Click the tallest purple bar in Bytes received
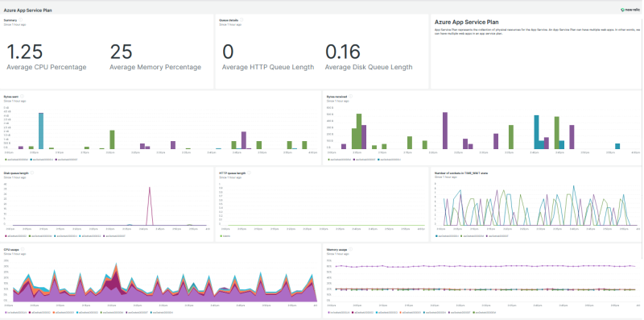The width and height of the screenshot is (644, 320). [x=445, y=131]
